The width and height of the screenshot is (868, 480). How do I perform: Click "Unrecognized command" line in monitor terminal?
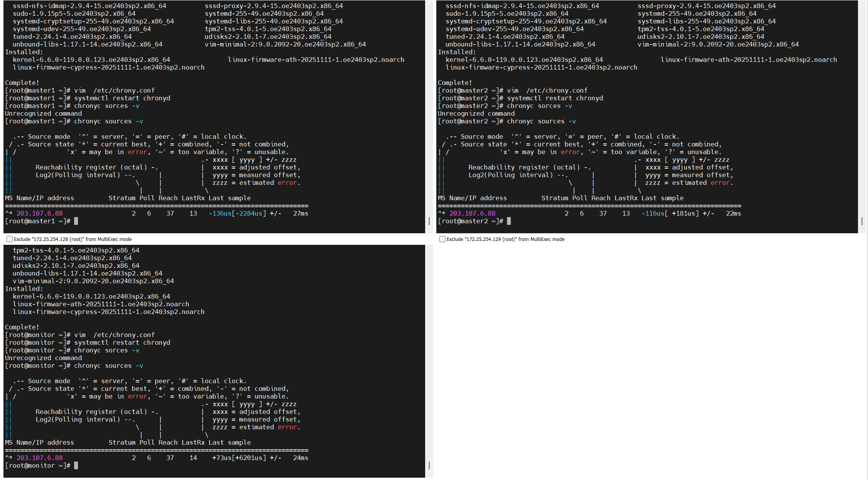click(43, 358)
